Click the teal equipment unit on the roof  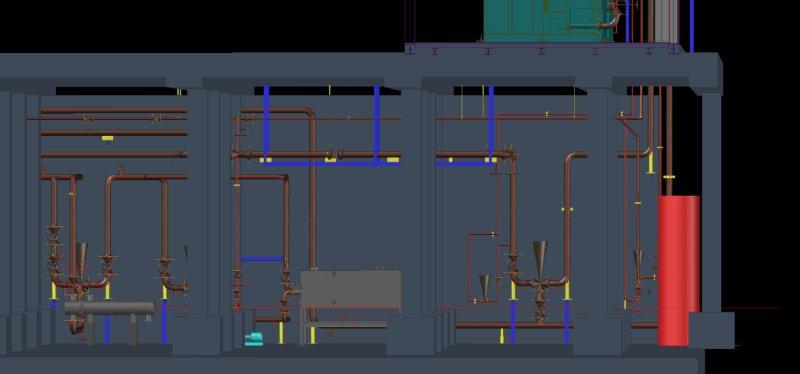pyautogui.click(x=547, y=21)
